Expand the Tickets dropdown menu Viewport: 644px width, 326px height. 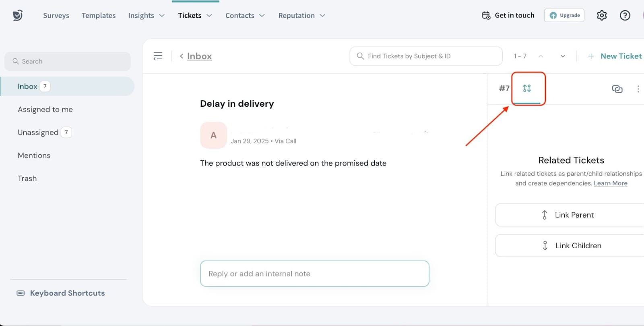(195, 15)
